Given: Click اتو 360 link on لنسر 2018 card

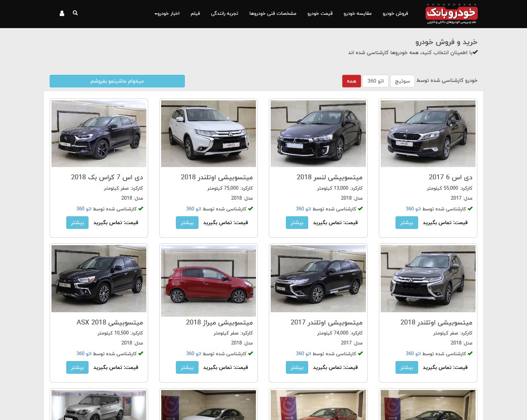Looking at the screenshot, I should [303, 209].
